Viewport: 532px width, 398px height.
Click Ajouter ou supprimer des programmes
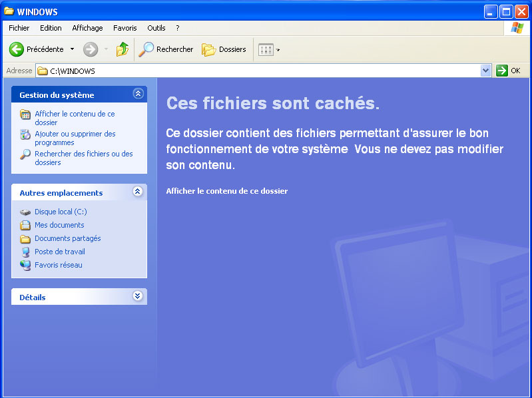[x=75, y=138]
